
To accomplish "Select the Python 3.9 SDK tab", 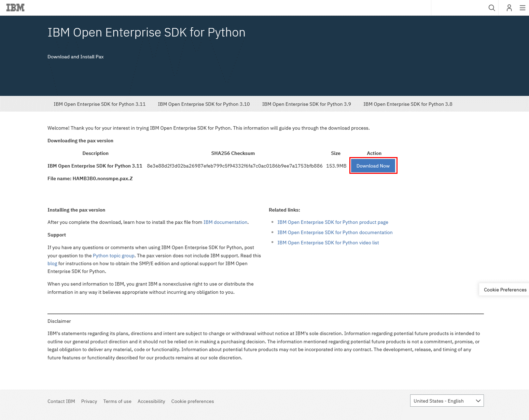I will tap(306, 104).
